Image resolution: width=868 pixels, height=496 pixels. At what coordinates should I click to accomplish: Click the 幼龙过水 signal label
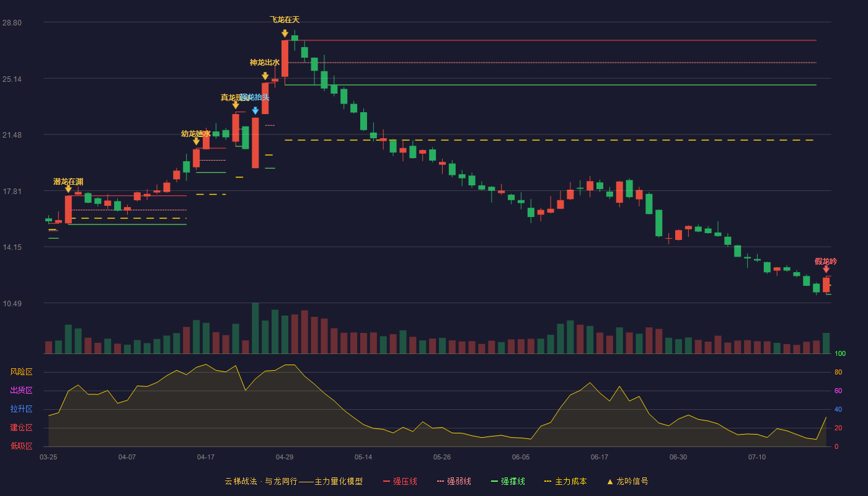click(x=196, y=134)
